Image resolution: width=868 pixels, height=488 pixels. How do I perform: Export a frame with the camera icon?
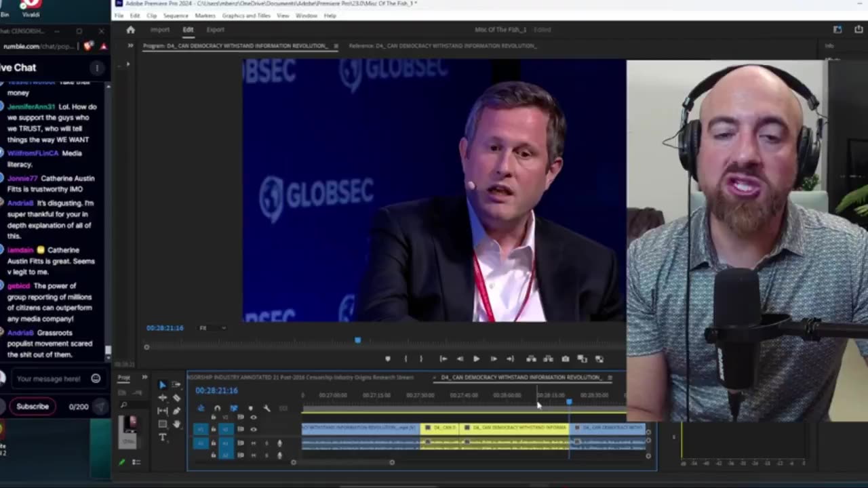[566, 359]
